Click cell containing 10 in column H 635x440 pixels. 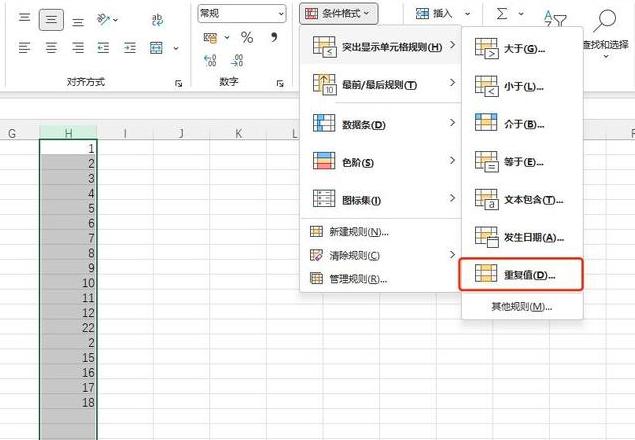click(68, 282)
